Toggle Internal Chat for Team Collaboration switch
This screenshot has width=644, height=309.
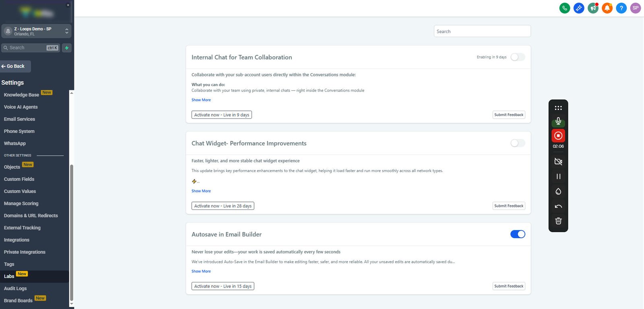coord(518,57)
